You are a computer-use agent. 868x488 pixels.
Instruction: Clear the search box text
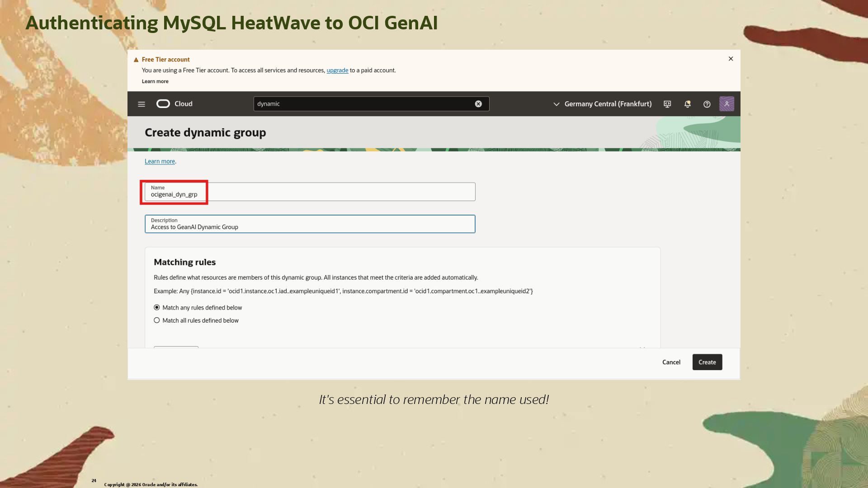coord(478,104)
